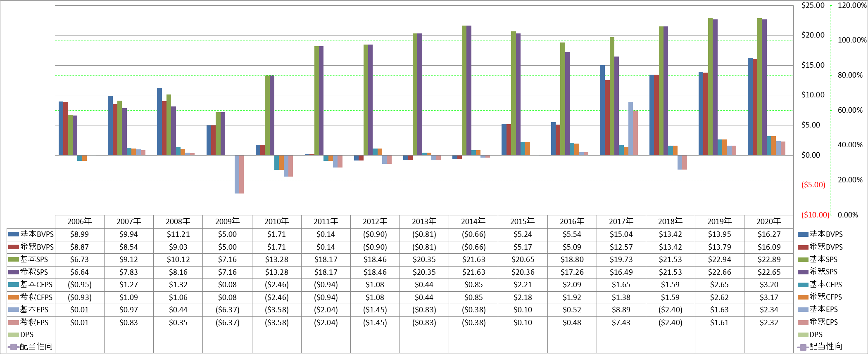Image resolution: width=868 pixels, height=354 pixels.
Task: Select the $3.17 cell for 2020 希釈CFPS
Action: coord(769,297)
